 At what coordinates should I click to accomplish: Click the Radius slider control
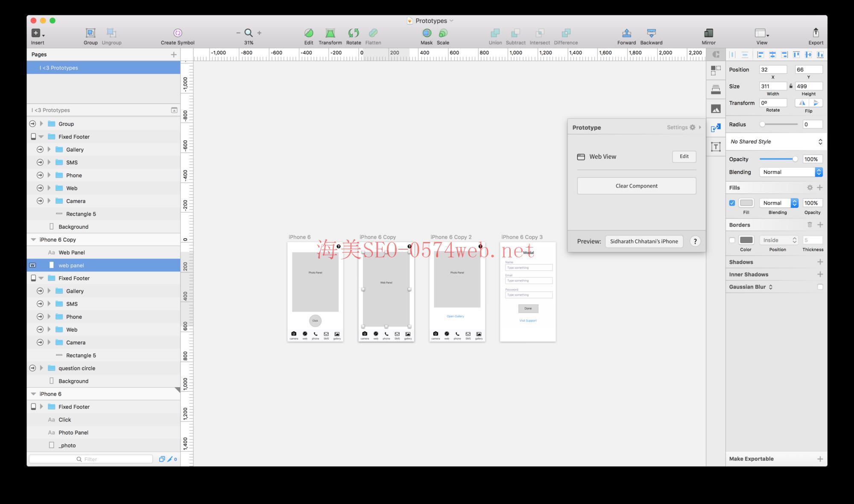(763, 124)
